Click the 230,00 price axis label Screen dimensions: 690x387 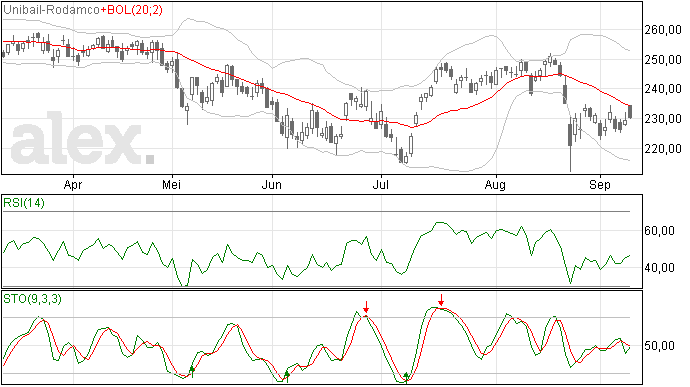[663, 119]
